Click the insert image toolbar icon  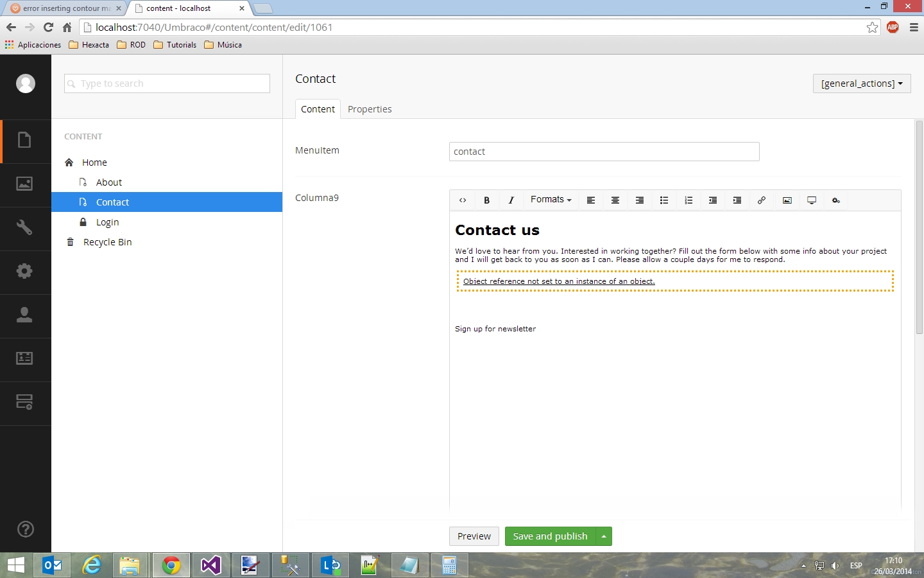(x=787, y=200)
